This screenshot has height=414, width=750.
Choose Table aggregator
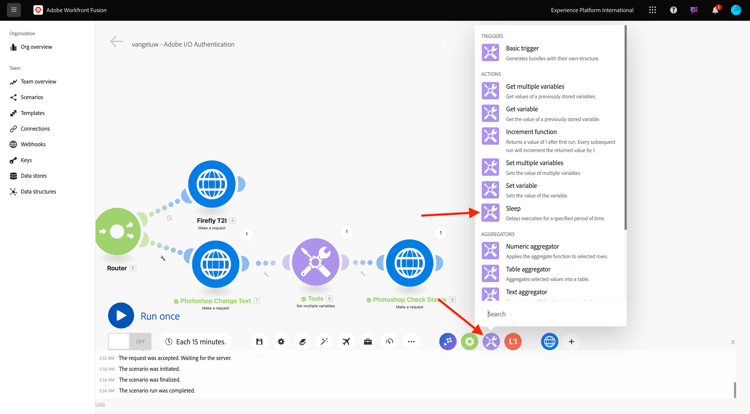coord(550,273)
